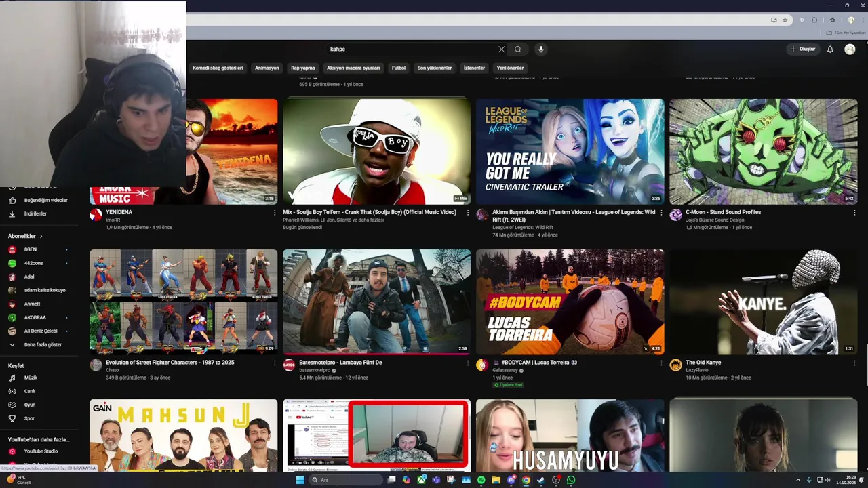Open more options for Soulja Boy mix

tap(467, 213)
